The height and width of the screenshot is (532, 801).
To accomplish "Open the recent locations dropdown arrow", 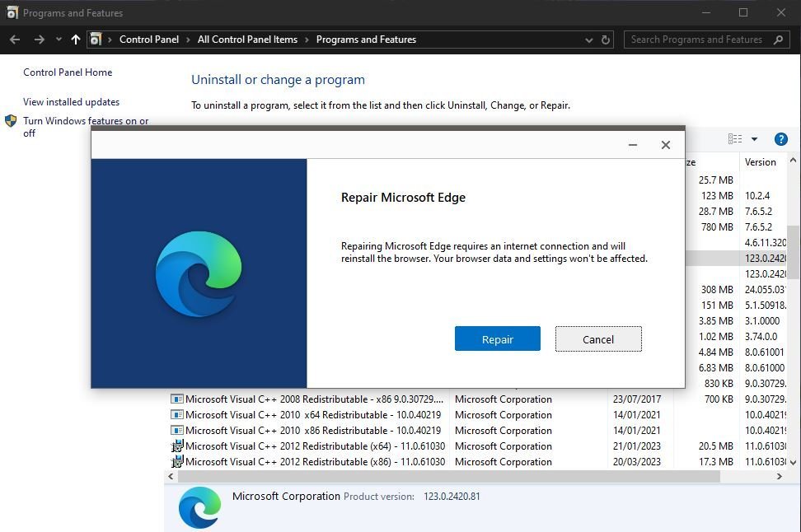I will (x=59, y=40).
